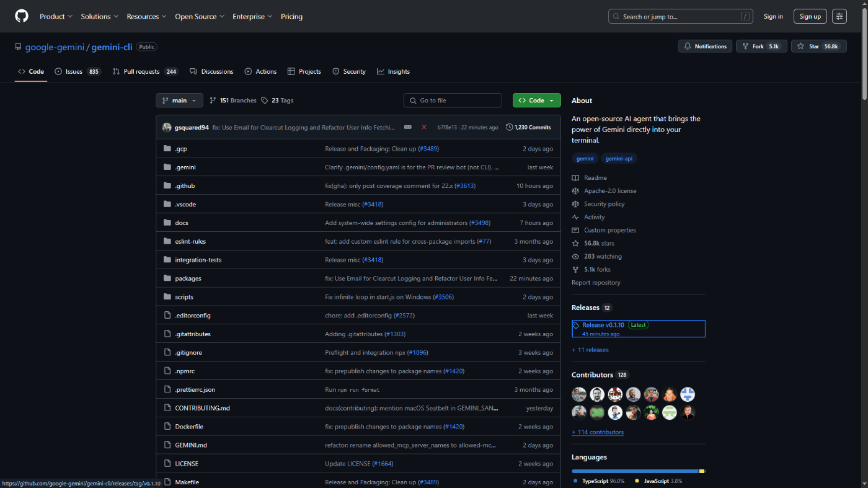View 5.1k forks link

pyautogui.click(x=591, y=269)
